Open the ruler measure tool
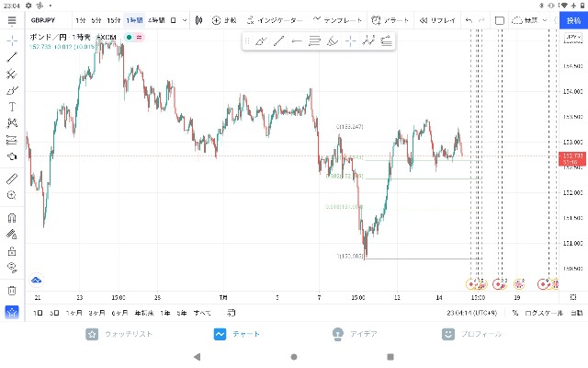The height and width of the screenshot is (368, 588). (12, 178)
